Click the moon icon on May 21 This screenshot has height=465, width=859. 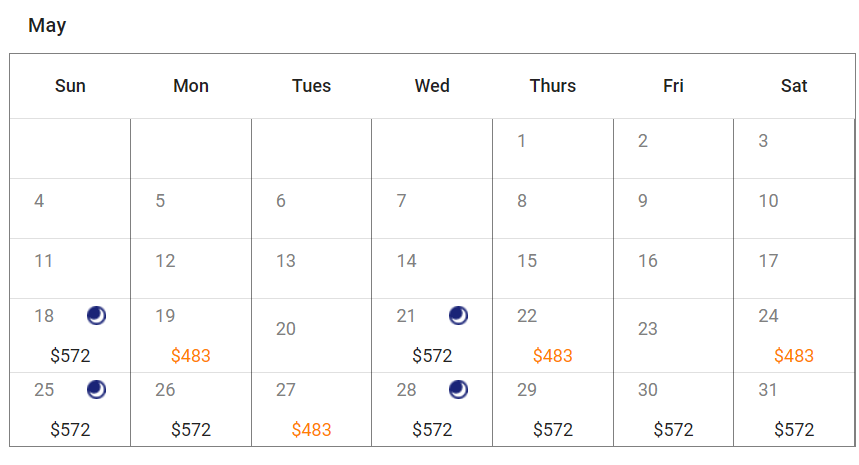point(458,316)
